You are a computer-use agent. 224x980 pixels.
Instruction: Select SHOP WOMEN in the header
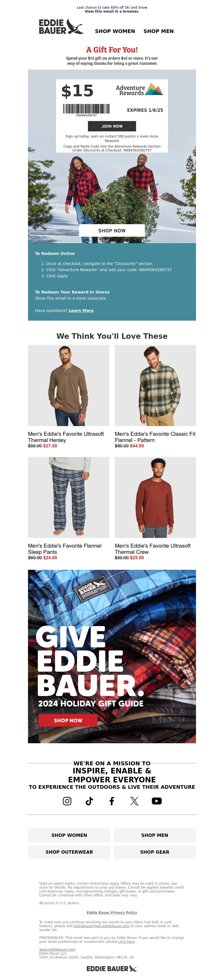point(115,31)
